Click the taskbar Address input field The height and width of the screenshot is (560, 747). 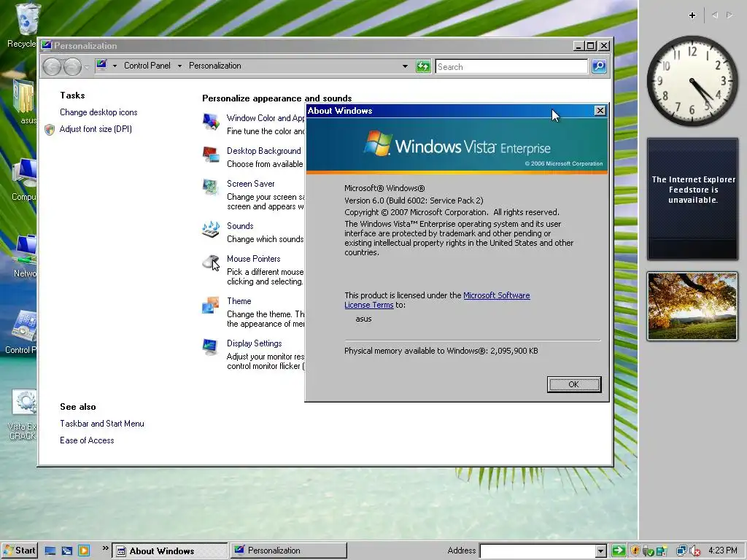coord(538,551)
